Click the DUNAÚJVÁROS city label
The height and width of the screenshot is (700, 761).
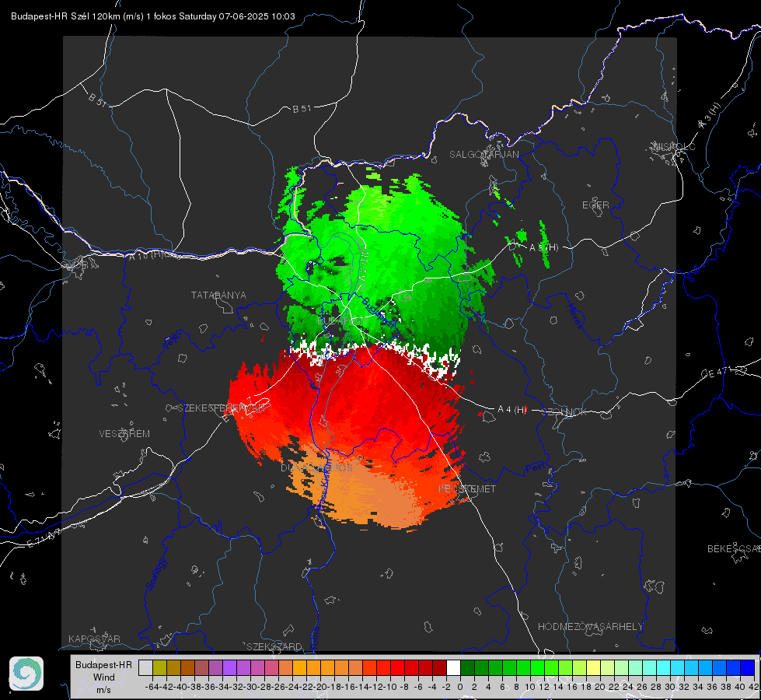[316, 467]
